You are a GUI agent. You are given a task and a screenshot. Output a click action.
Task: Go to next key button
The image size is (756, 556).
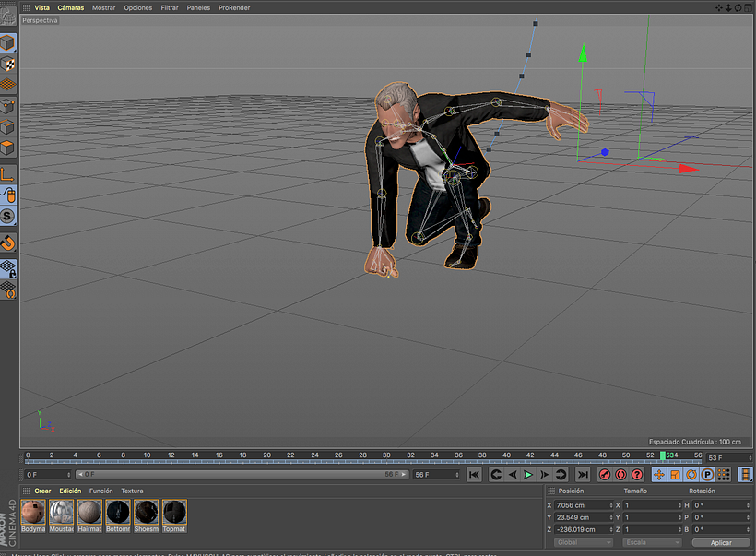coord(561,475)
